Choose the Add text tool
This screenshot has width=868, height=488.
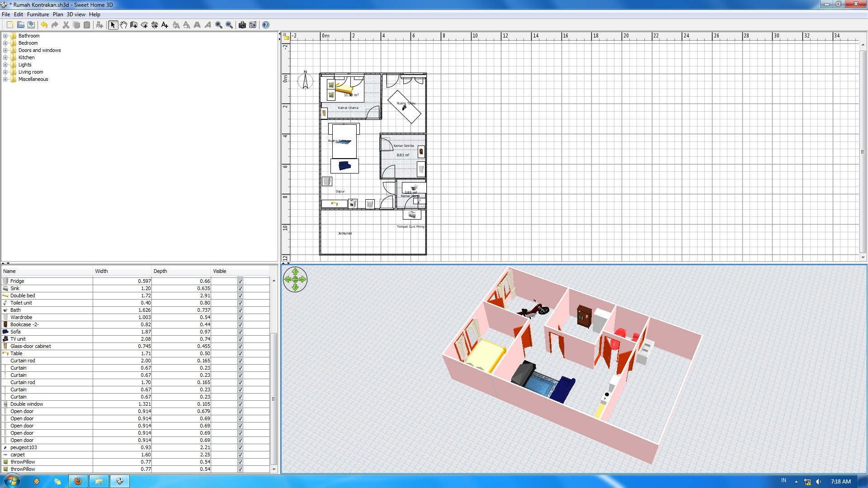[165, 25]
